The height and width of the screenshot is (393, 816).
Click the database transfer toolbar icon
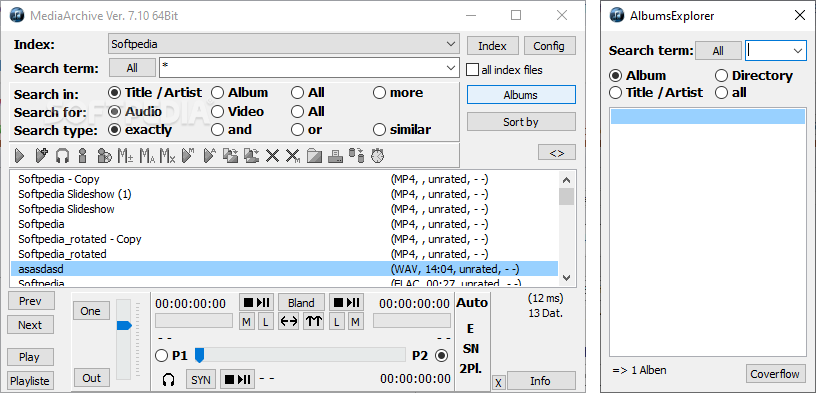356,156
